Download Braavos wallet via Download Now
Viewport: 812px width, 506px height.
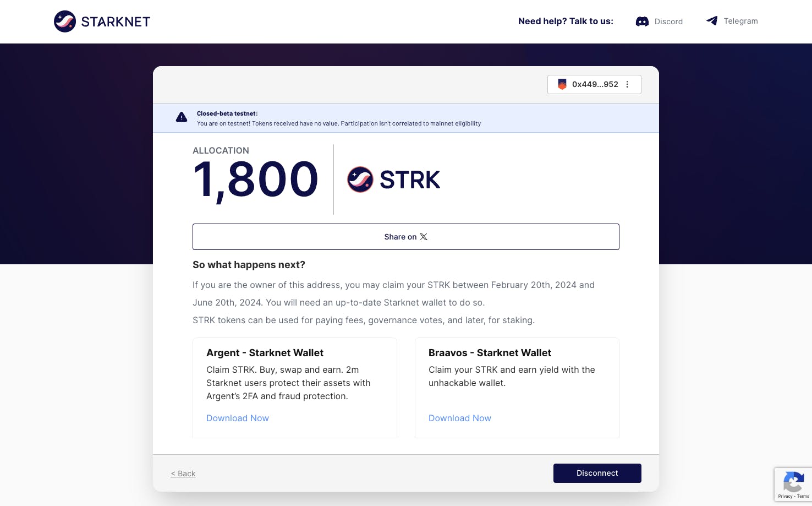[460, 418]
